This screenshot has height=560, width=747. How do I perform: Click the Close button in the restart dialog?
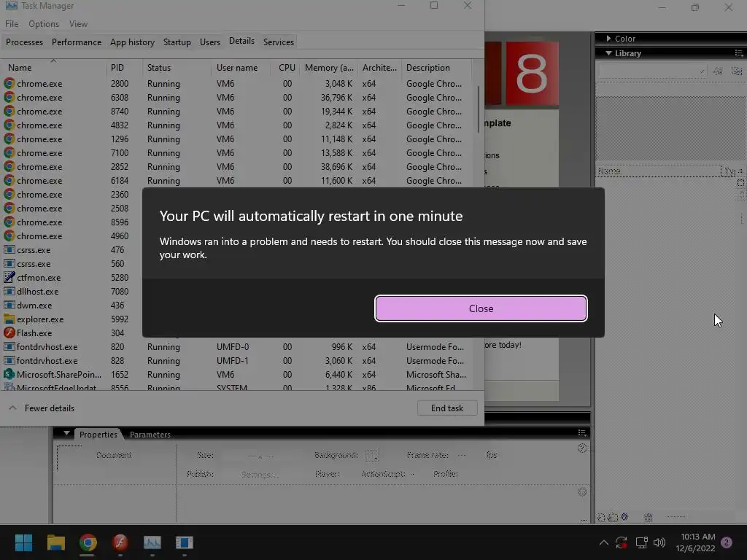(x=481, y=308)
